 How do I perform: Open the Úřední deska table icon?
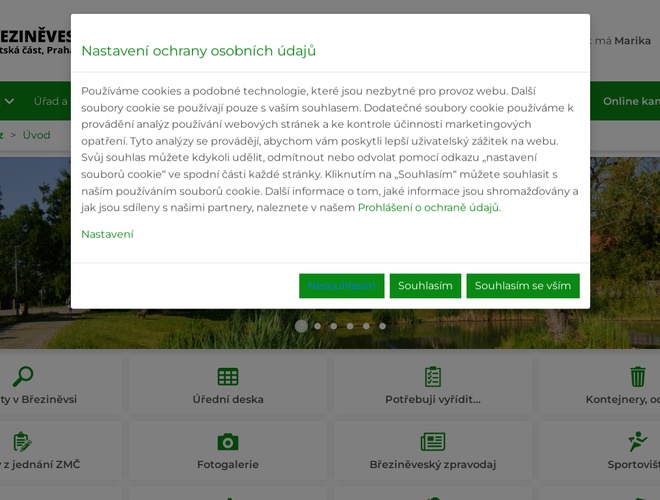coord(228,377)
